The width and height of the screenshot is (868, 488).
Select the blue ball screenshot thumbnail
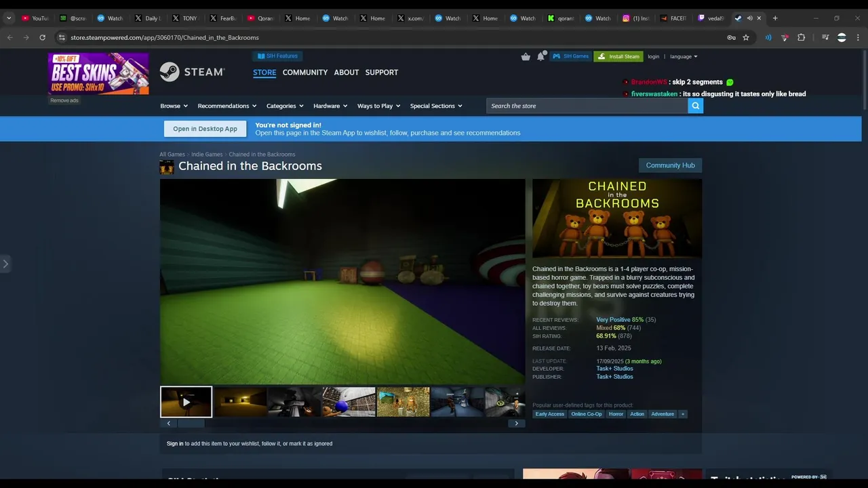click(349, 402)
